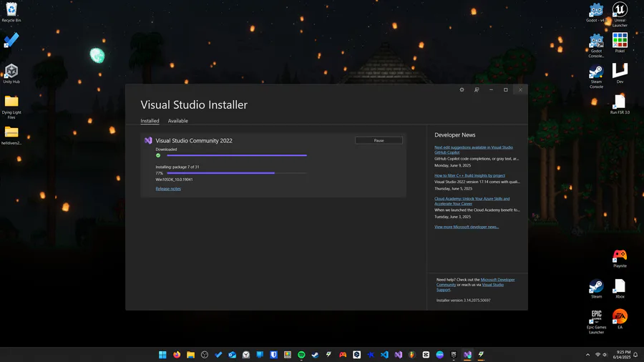Open CapCut from the taskbar
644x362 pixels.
click(426, 355)
